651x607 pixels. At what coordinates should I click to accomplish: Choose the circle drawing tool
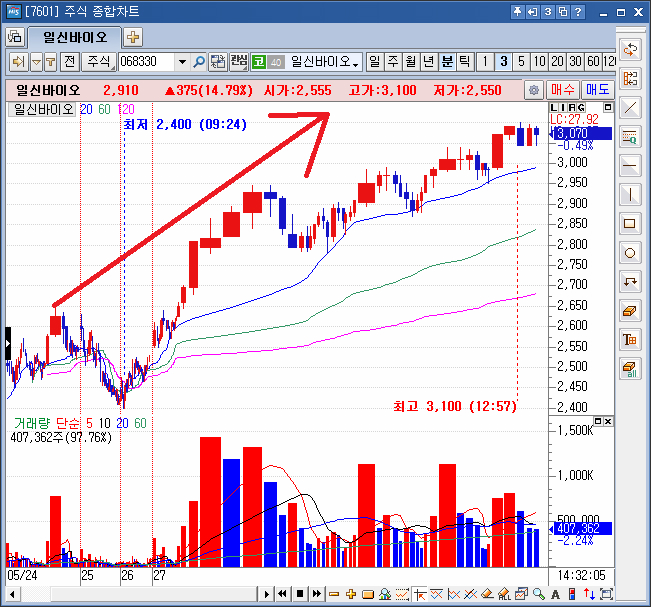tap(630, 252)
